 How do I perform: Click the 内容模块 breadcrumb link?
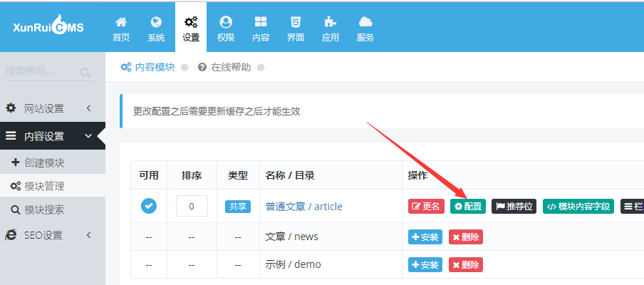(148, 67)
